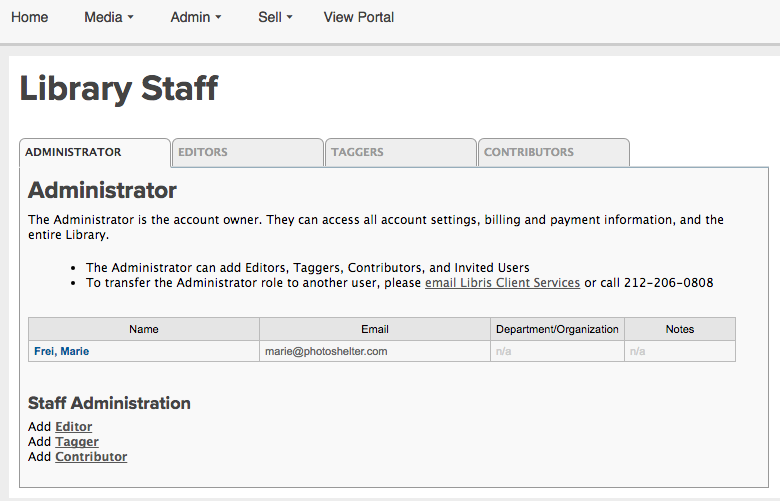This screenshot has height=501, width=780.
Task: Switch to the Contributors tab
Action: pyautogui.click(x=554, y=153)
